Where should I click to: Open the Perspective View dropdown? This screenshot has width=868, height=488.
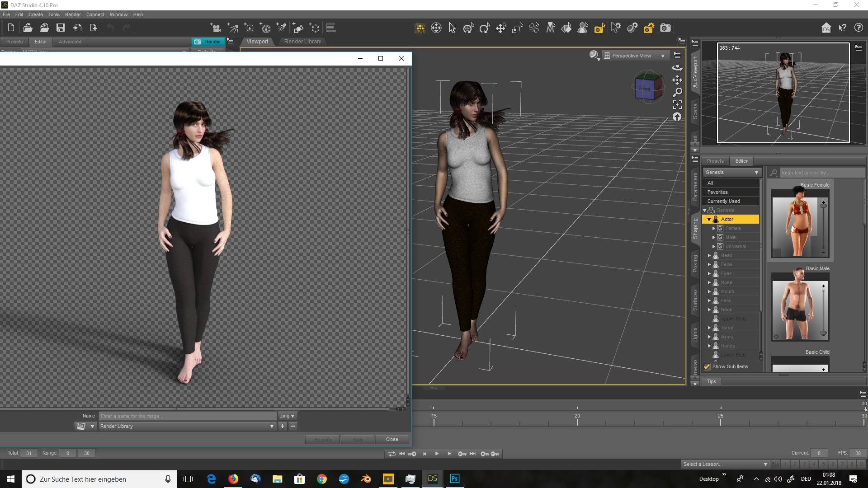635,56
